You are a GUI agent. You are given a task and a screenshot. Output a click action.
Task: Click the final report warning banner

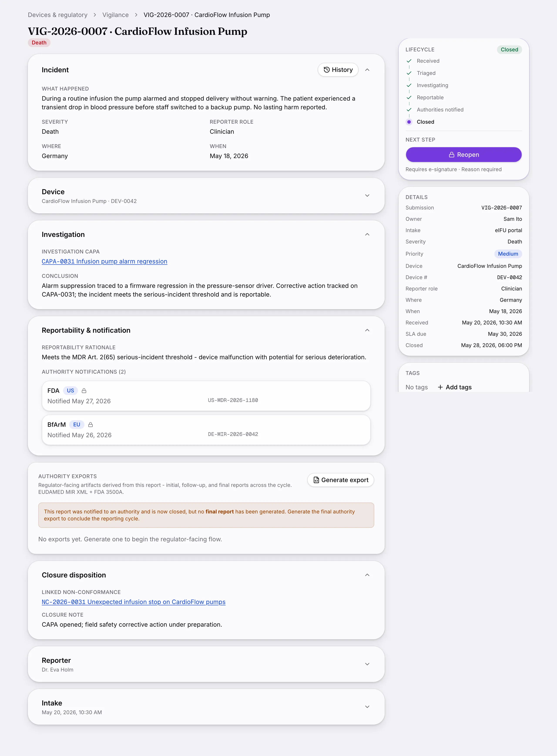coord(206,515)
